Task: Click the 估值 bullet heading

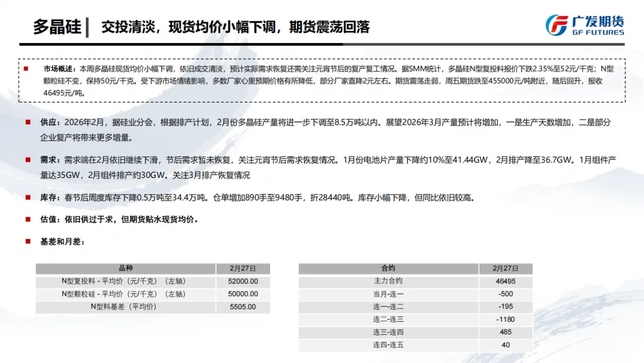Action: click(x=50, y=220)
